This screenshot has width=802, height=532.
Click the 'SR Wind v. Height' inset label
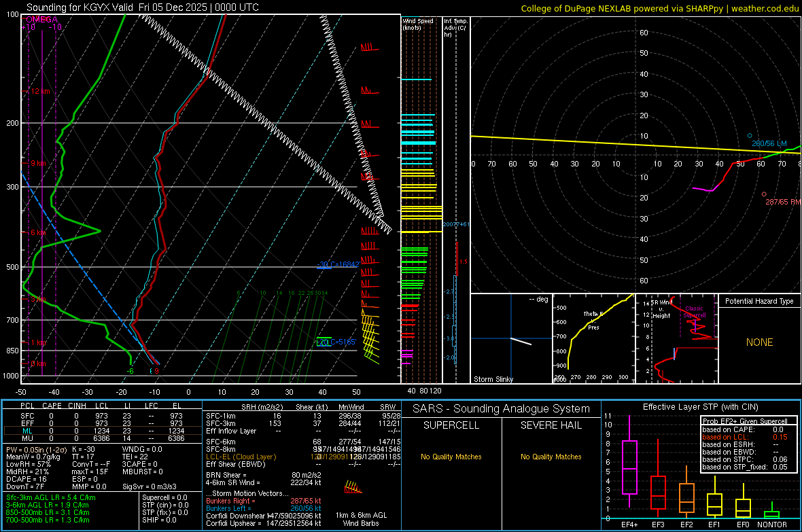coord(661,309)
